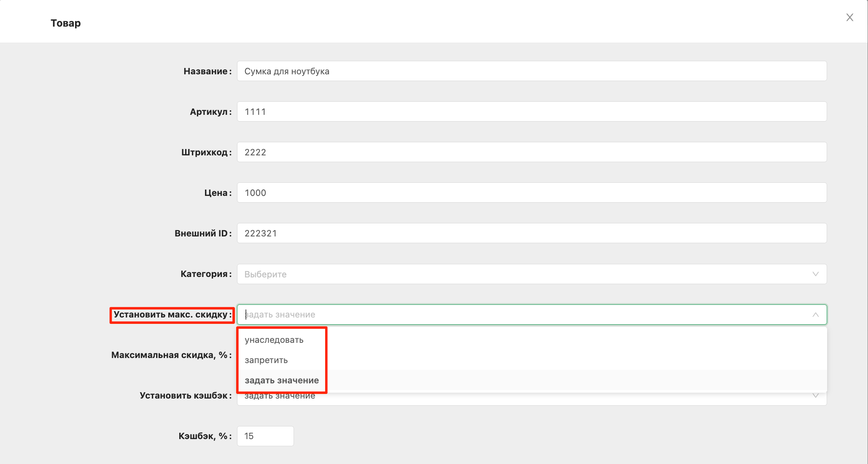Click the Название input field
The width and height of the screenshot is (868, 464).
(531, 71)
